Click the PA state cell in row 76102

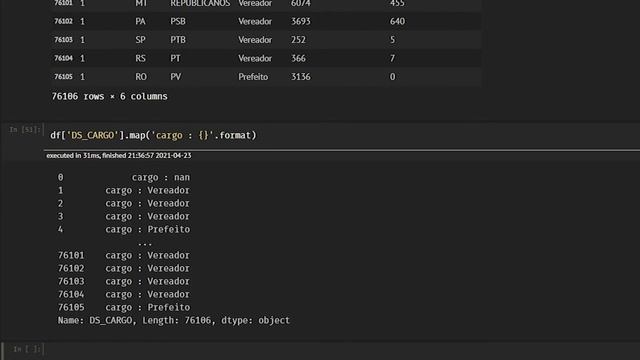[x=140, y=21]
